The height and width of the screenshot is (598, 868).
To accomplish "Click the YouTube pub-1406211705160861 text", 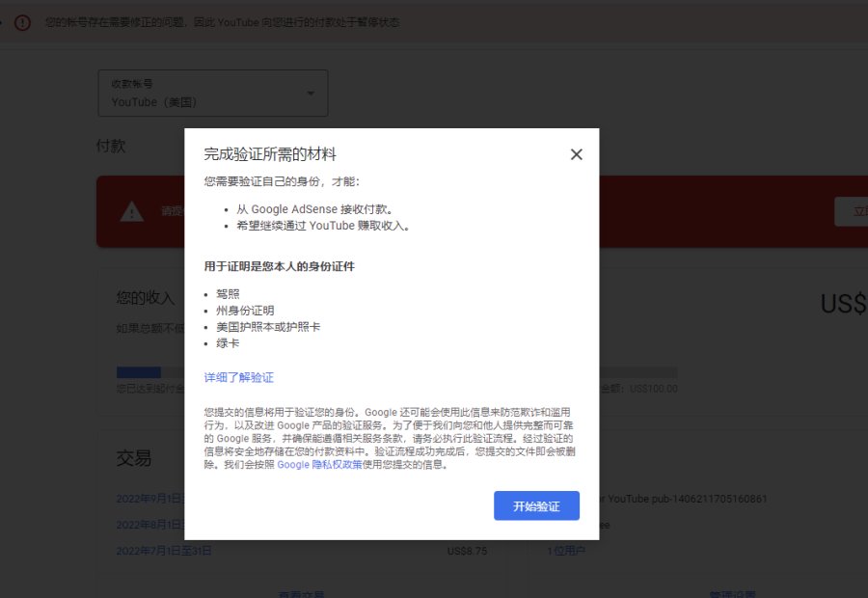I will [x=687, y=499].
